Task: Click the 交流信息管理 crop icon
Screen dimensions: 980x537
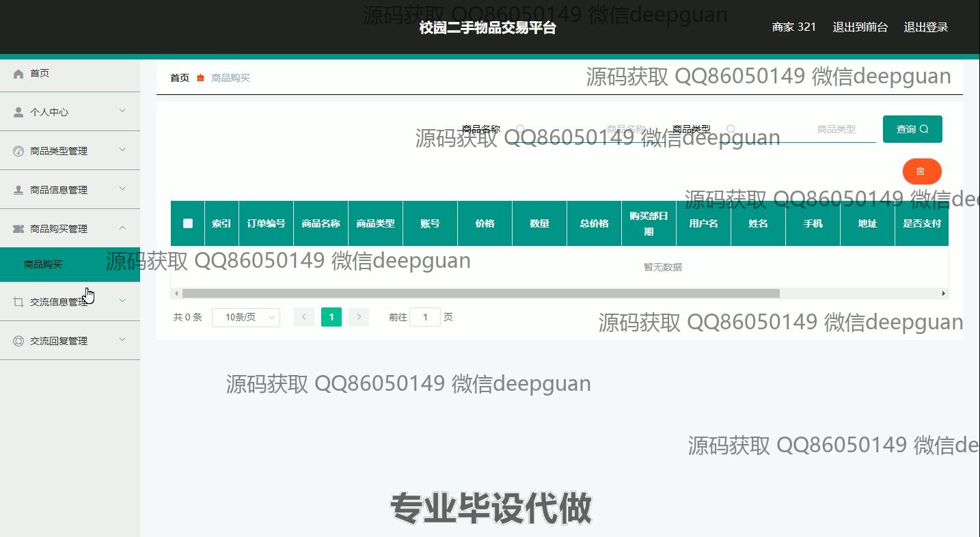Action: (18, 302)
